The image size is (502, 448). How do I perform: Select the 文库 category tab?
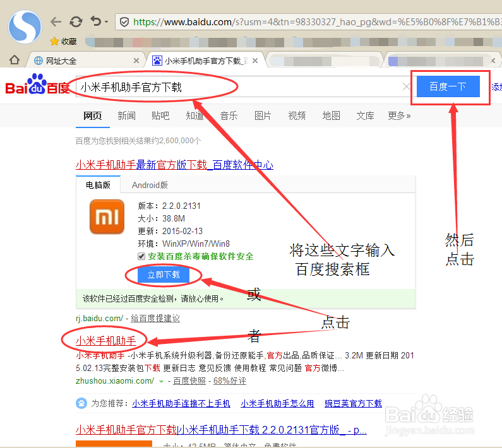pyautogui.click(x=366, y=115)
